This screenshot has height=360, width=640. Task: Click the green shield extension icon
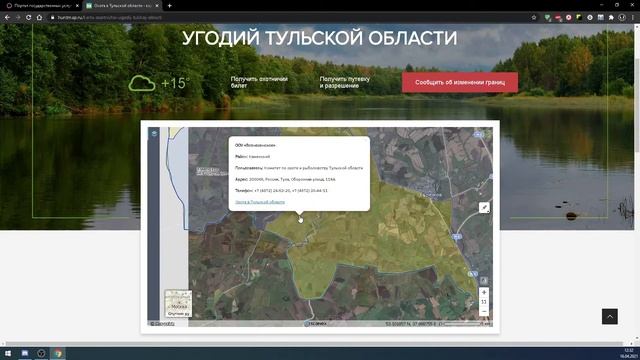[x=547, y=18]
